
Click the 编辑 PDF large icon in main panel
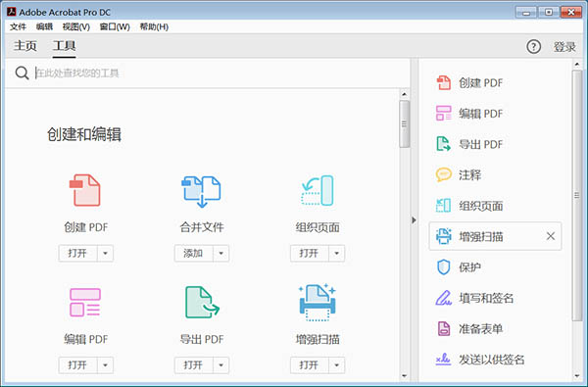click(x=85, y=302)
